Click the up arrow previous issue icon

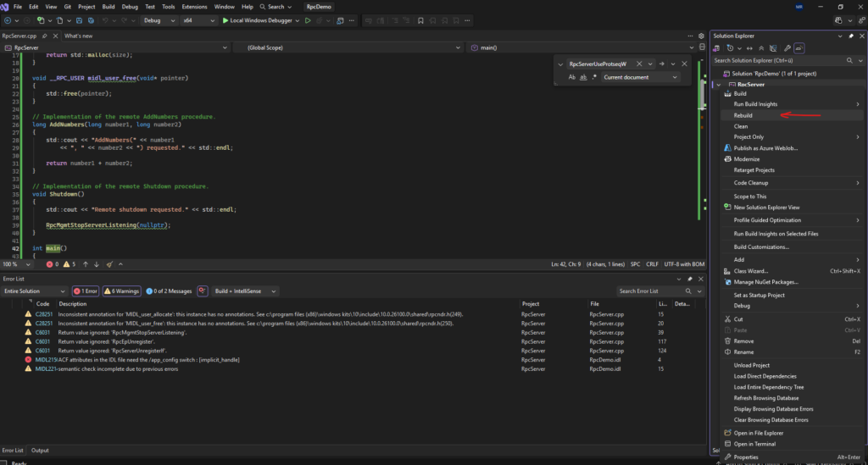[86, 264]
